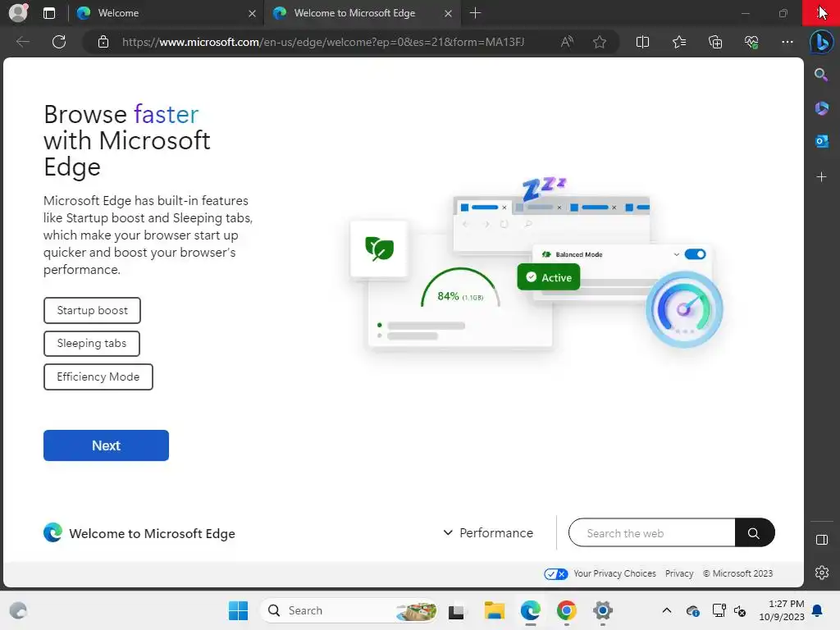
Task: Expand the Performance dropdown
Action: coord(488,533)
